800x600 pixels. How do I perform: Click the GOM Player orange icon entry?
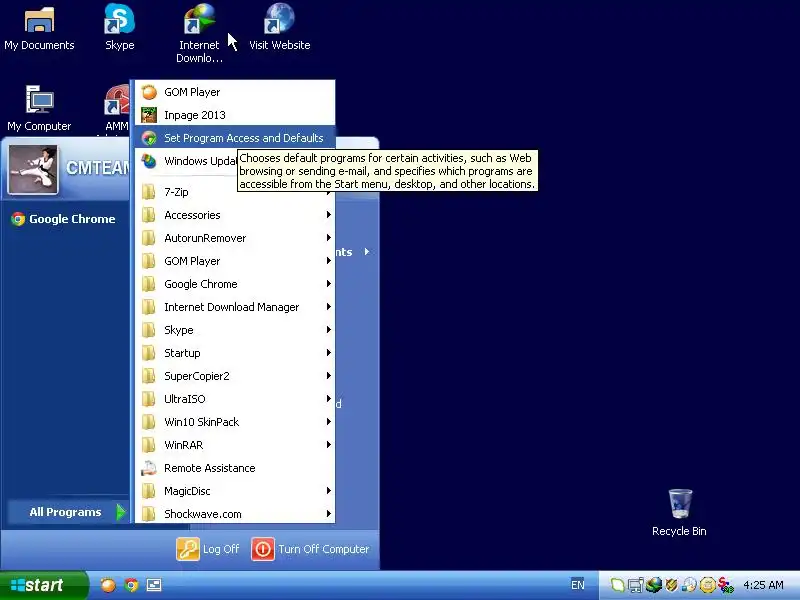point(235,92)
